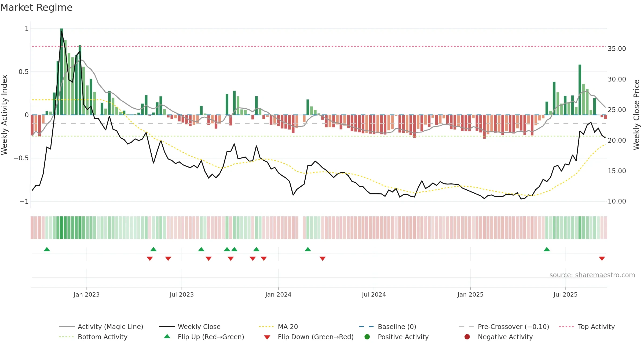Image resolution: width=644 pixels, height=362 pixels.
Task: Click the red Negative Activity legend dot
Action: coord(467,337)
